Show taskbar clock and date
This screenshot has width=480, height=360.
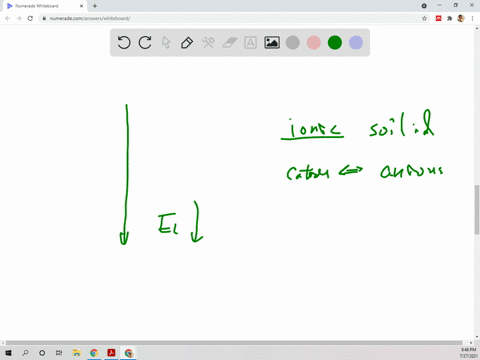tap(468, 353)
